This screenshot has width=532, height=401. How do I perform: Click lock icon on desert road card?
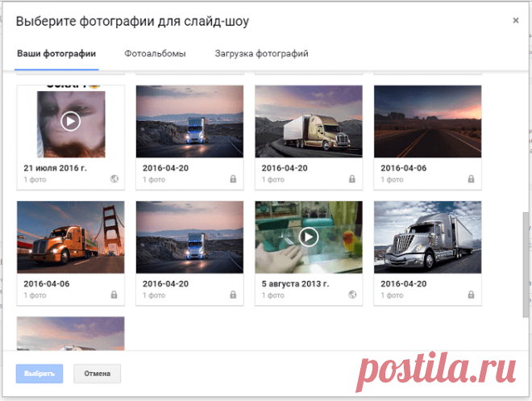coord(472,179)
